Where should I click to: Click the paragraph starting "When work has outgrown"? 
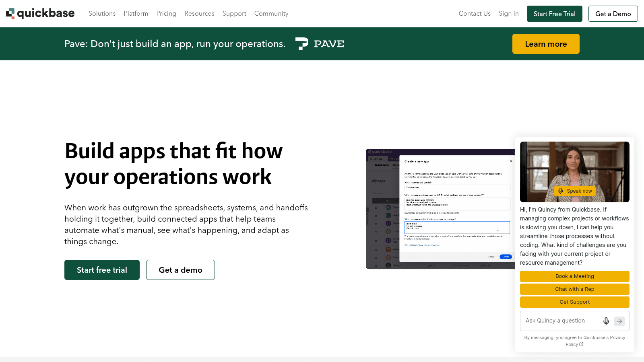[x=186, y=224]
